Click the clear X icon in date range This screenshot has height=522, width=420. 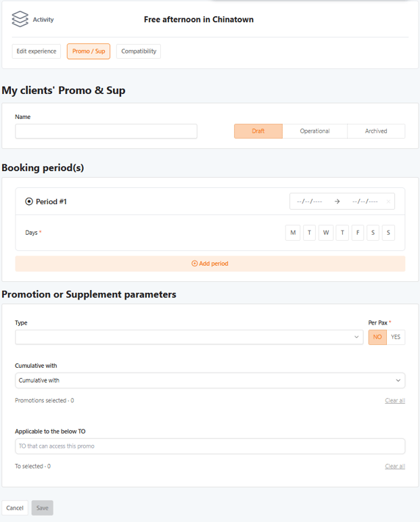click(x=388, y=201)
